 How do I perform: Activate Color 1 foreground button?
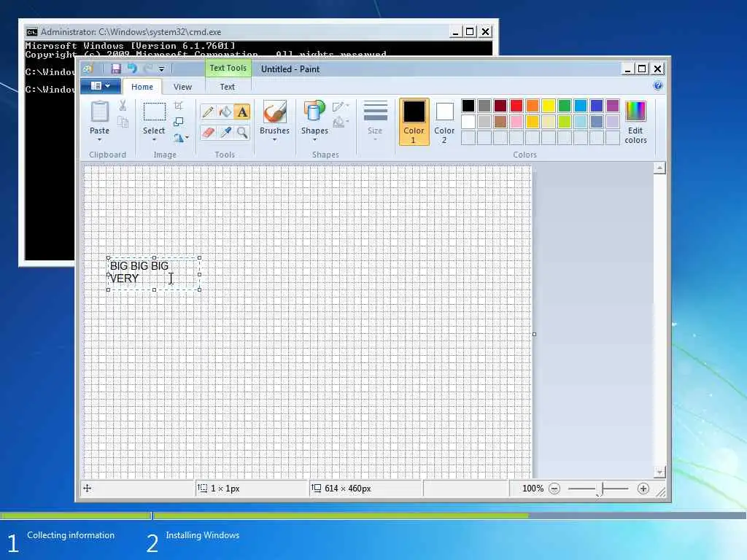pos(414,122)
